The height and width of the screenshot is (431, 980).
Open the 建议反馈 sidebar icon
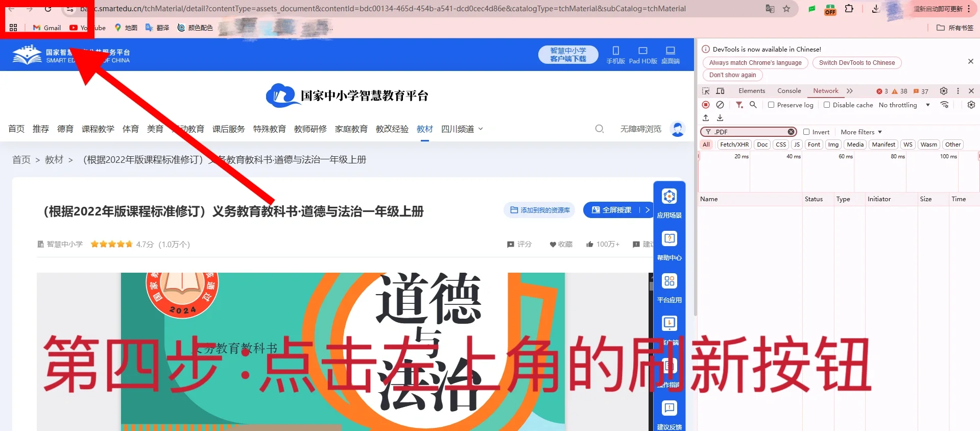(669, 415)
